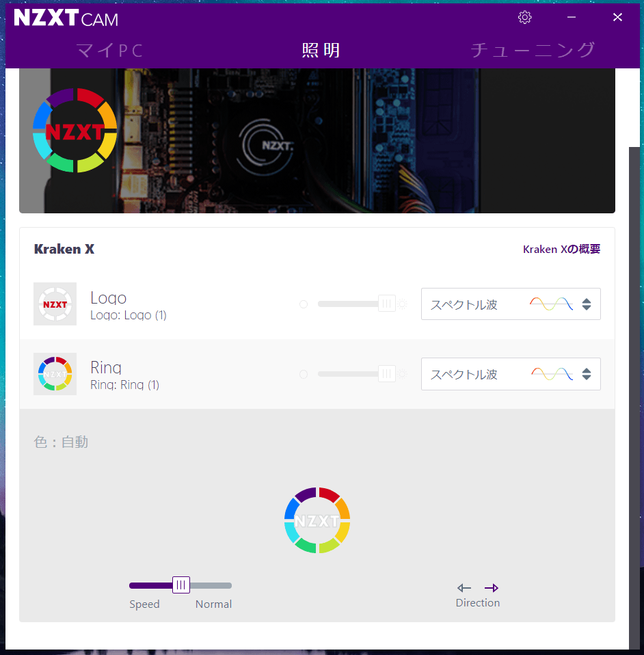Click the Ring brightness slider handle
This screenshot has height=655, width=644.
[387, 373]
